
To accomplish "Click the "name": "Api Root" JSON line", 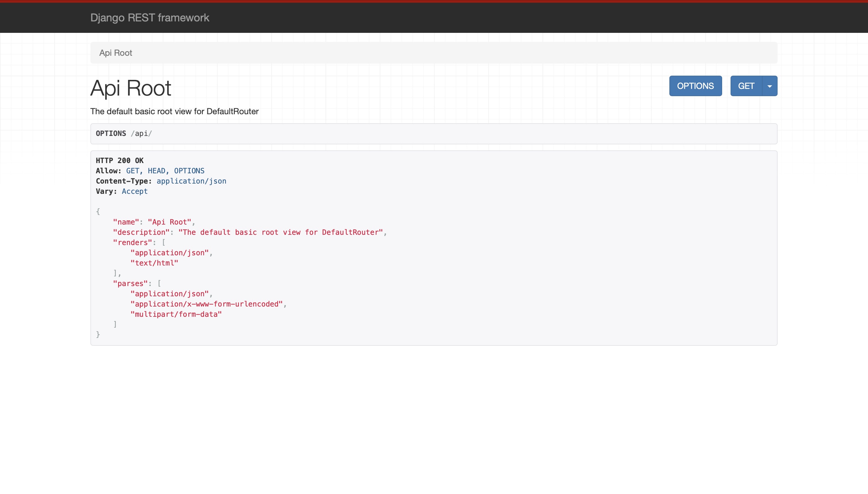I will [x=154, y=222].
